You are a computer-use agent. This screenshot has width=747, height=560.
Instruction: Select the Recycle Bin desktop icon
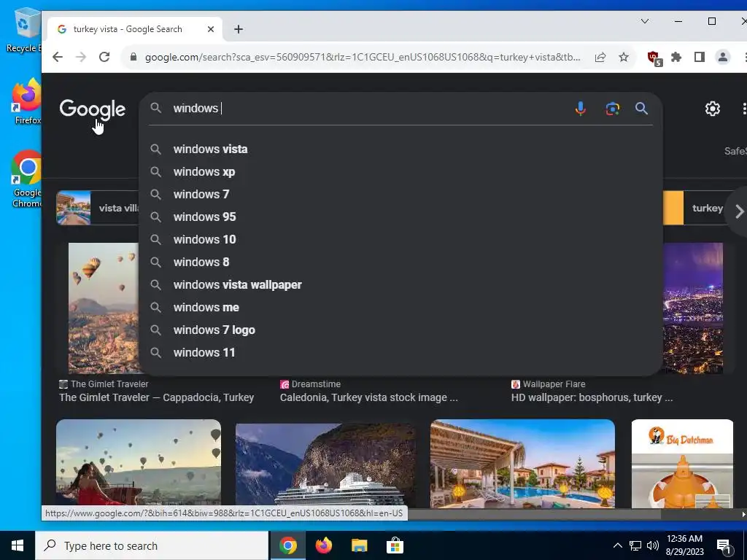click(x=24, y=30)
